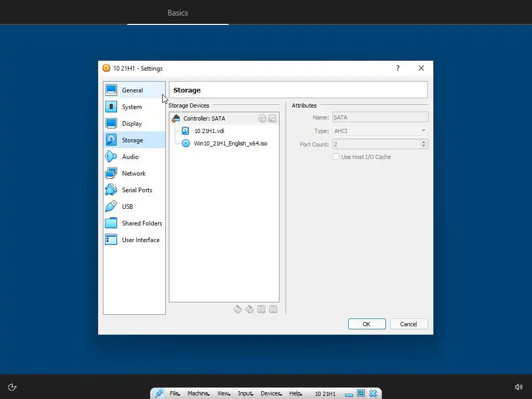Decrease Port Count with the down arrow
The height and width of the screenshot is (399, 532).
click(x=424, y=146)
